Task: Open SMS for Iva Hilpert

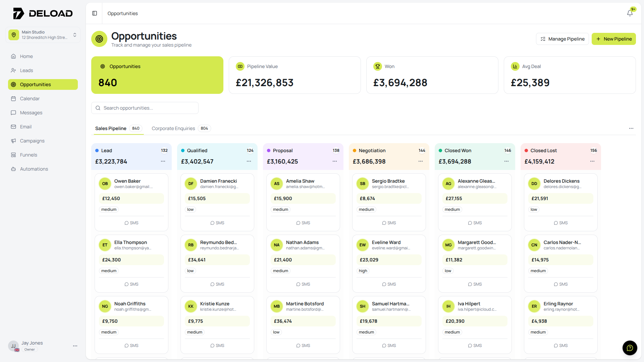Action: [x=475, y=346]
